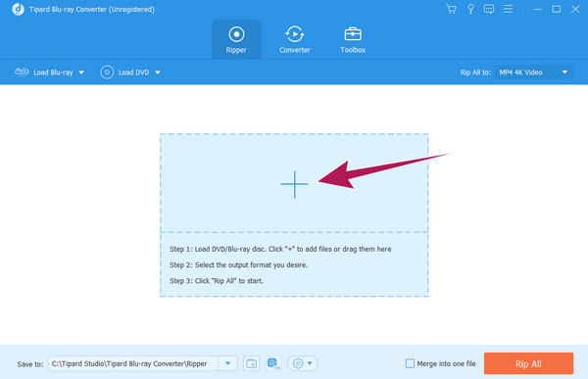Open the feedback chat icon
The height and width of the screenshot is (379, 588).
pyautogui.click(x=489, y=9)
